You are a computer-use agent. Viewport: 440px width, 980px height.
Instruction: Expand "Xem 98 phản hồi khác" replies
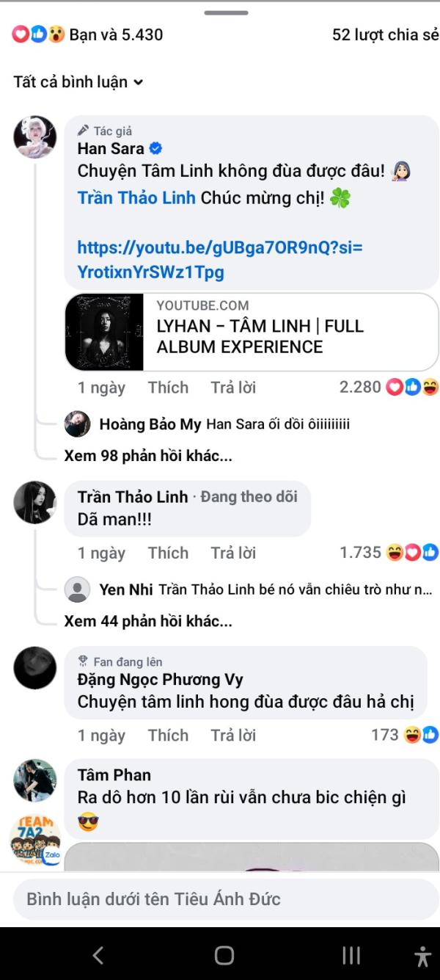coord(148,456)
